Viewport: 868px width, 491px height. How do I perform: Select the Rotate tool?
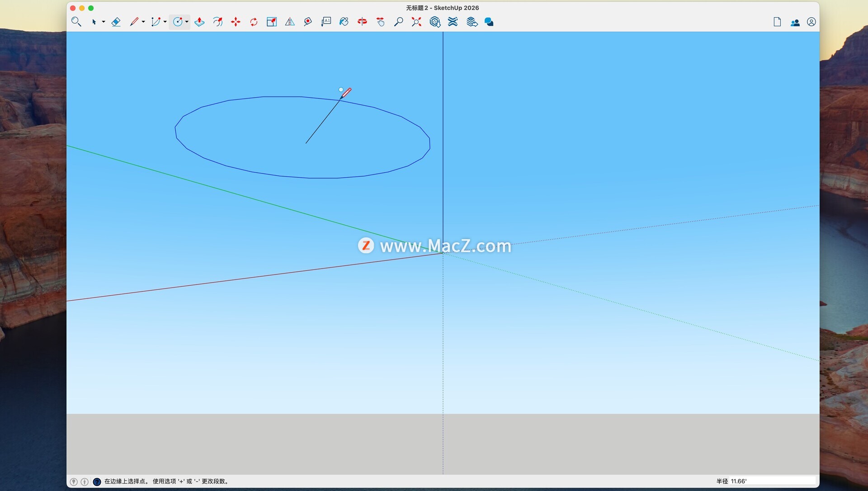click(x=254, y=22)
